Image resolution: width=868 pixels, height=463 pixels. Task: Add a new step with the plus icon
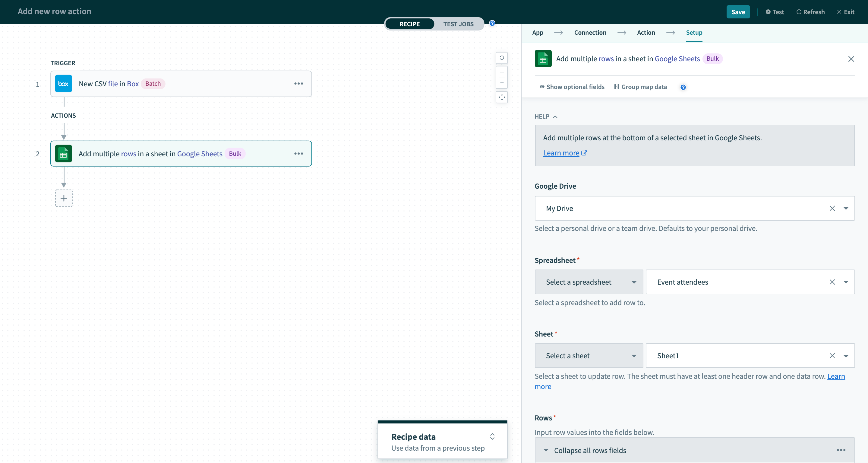pos(64,198)
